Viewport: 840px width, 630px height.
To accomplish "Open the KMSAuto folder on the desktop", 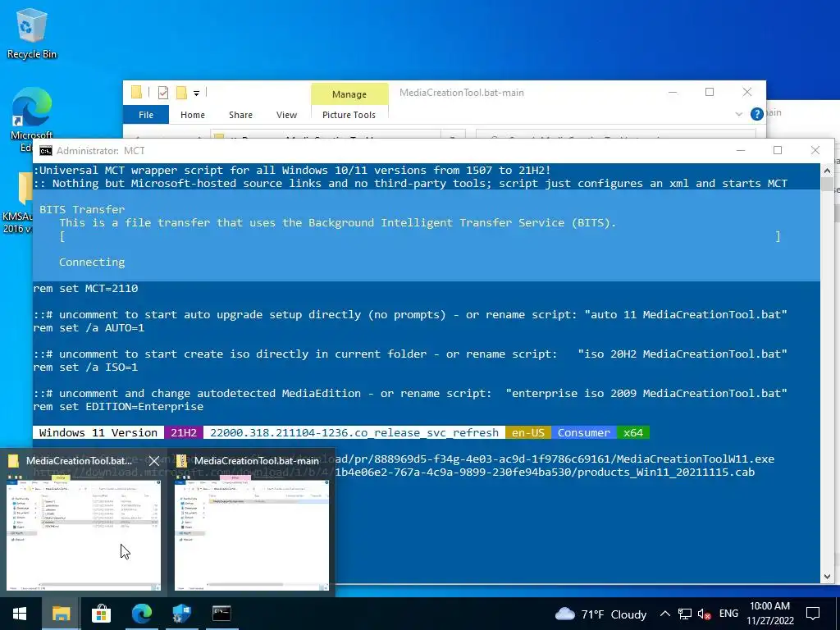I will pyautogui.click(x=19, y=203).
